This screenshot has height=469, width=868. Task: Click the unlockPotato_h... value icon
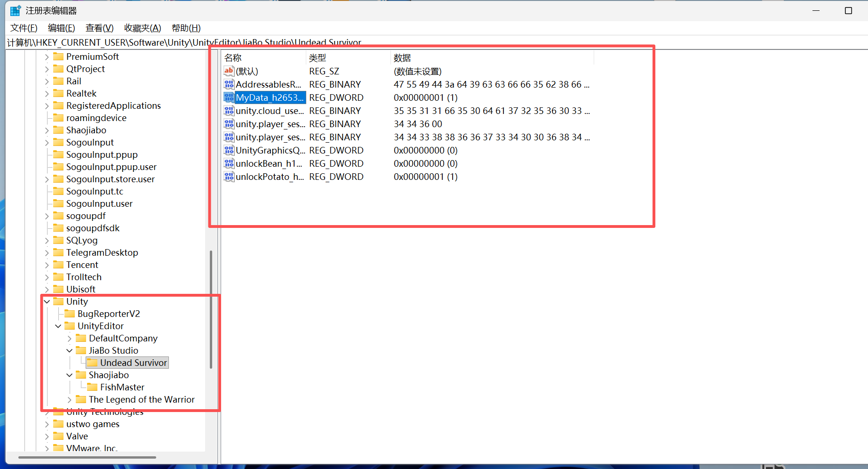(x=229, y=177)
